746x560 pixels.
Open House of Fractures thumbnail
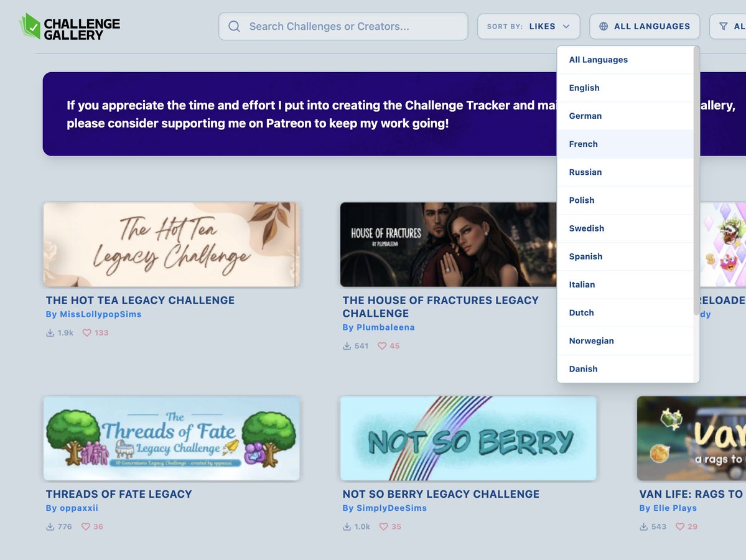(x=448, y=245)
